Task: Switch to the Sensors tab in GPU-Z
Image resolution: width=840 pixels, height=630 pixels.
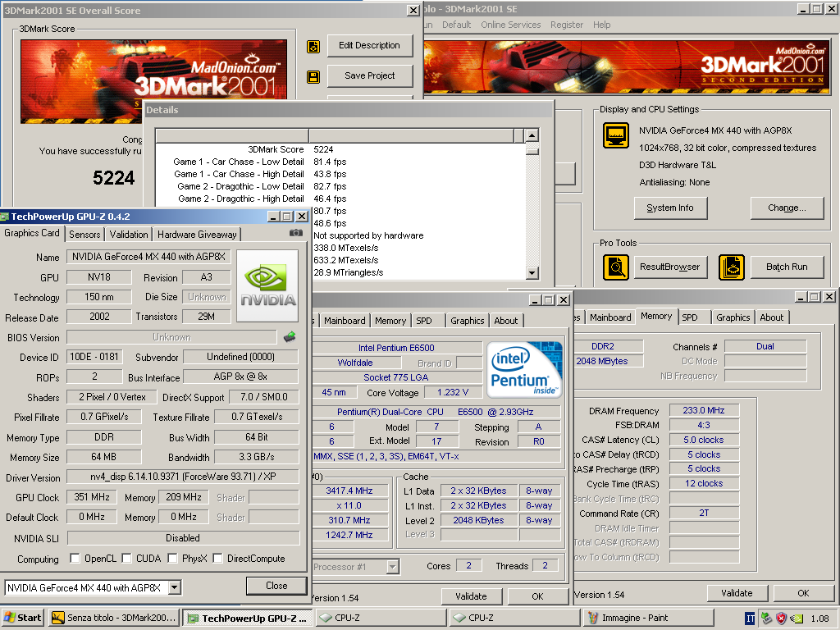Action: tap(84, 234)
